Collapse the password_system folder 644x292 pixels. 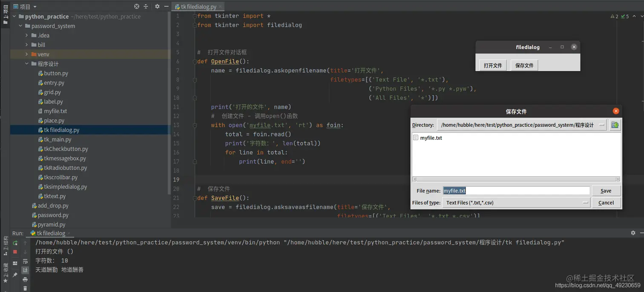20,26
